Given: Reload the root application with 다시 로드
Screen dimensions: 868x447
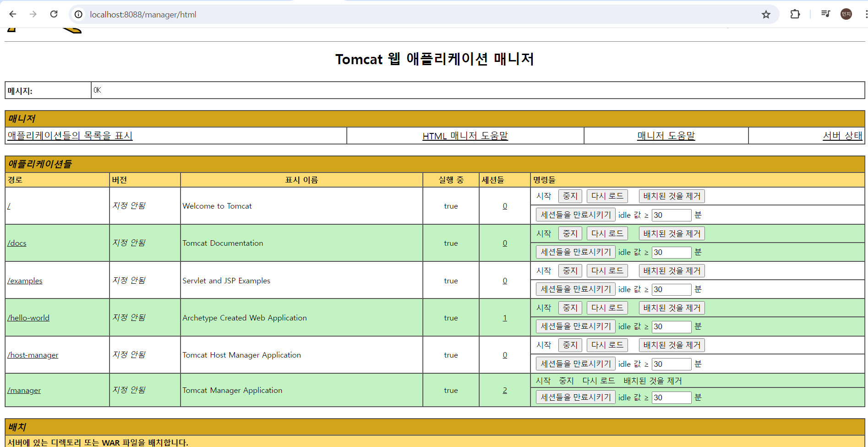Looking at the screenshot, I should [x=607, y=196].
